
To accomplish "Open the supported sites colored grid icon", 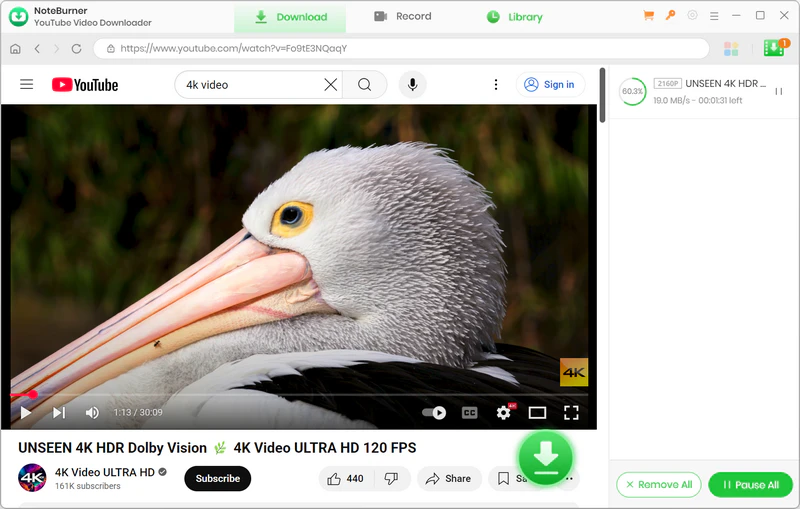I will point(731,49).
